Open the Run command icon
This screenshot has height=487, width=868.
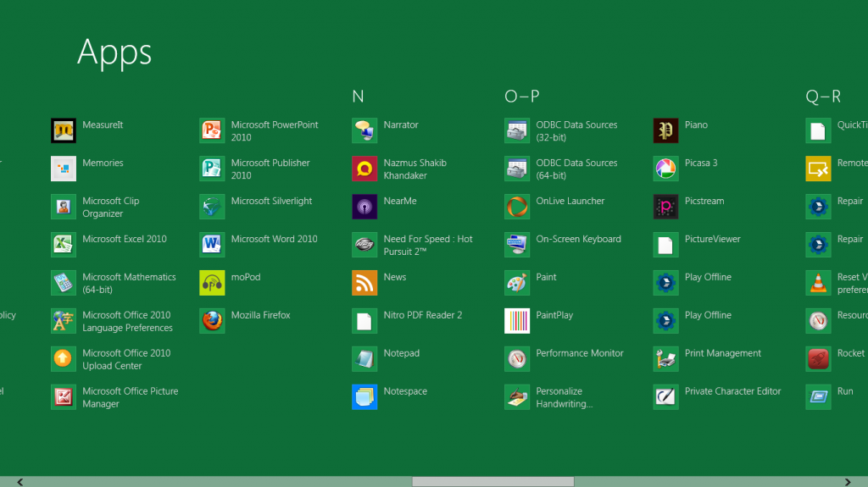click(x=818, y=396)
